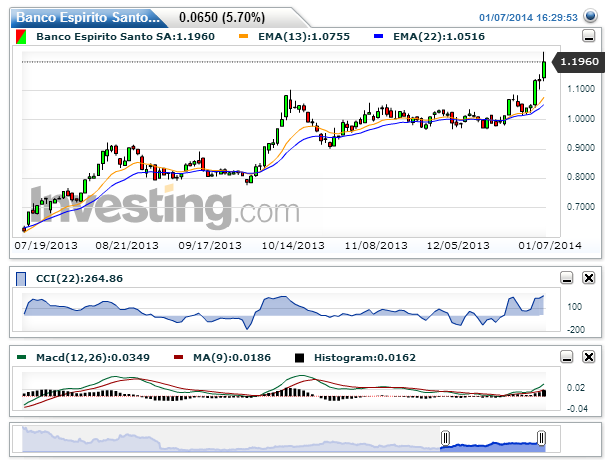612x465 pixels.
Task: Click the red-green candlestick series icon
Action: pos(21,37)
